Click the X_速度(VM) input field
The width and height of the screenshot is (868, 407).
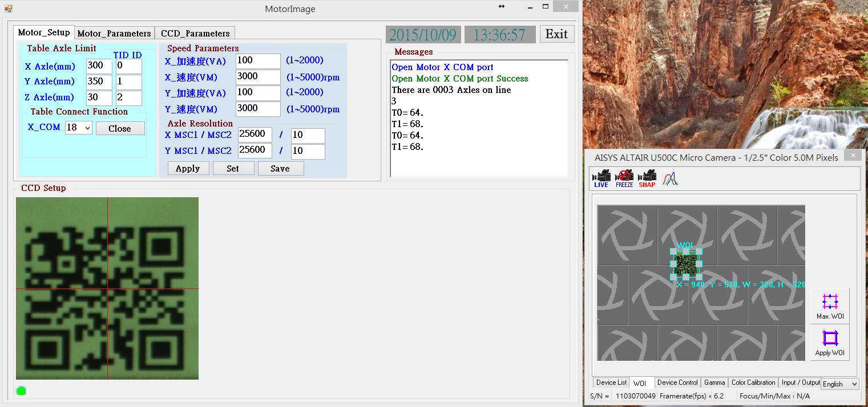[x=258, y=77]
